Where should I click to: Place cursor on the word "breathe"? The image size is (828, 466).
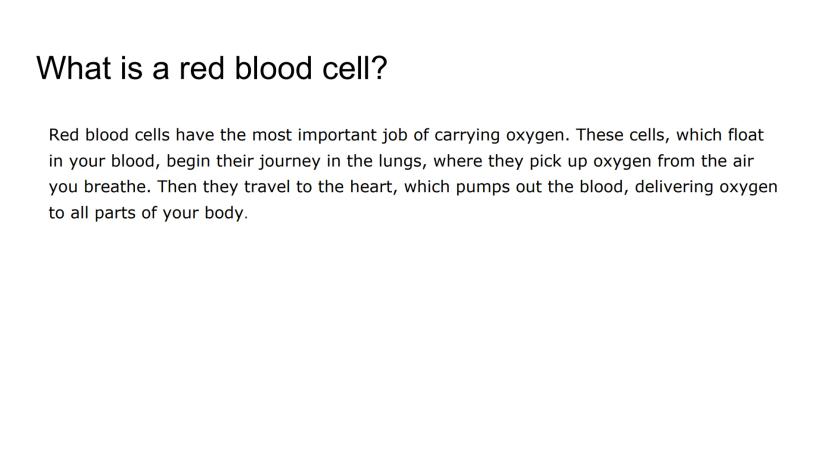(x=115, y=188)
